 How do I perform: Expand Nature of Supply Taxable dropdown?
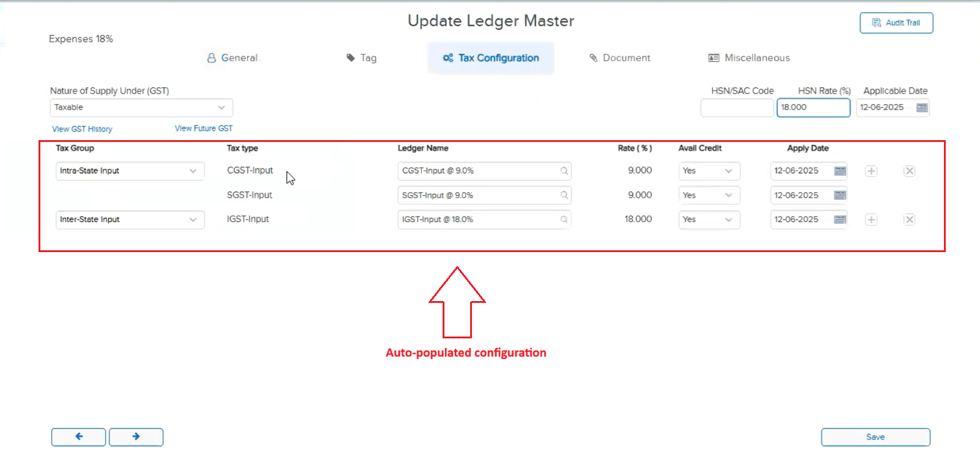tap(221, 108)
